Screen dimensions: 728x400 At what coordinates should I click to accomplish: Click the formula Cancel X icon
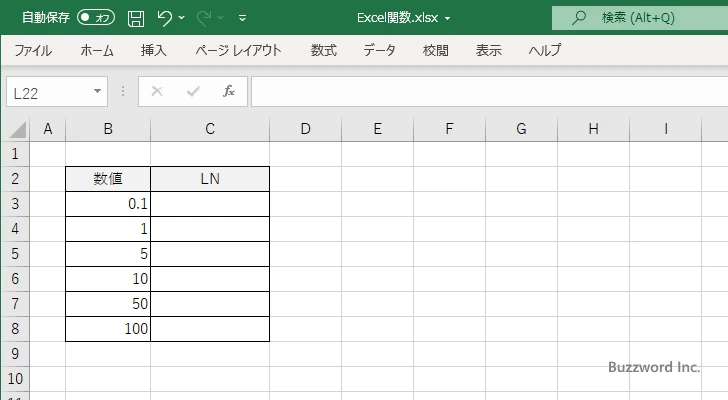coord(157,91)
